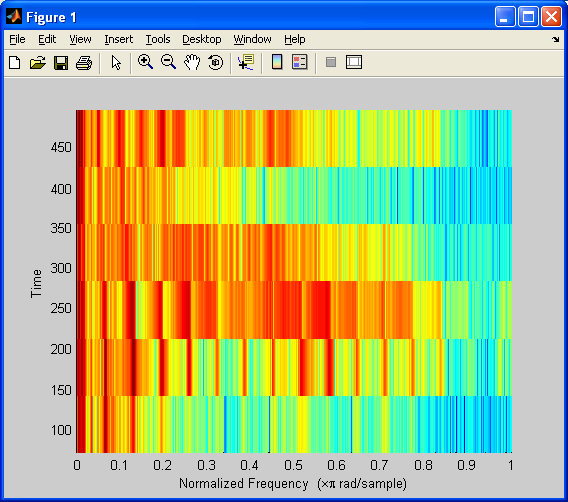Click the New Figure icon
568x502 pixels.
(x=14, y=63)
